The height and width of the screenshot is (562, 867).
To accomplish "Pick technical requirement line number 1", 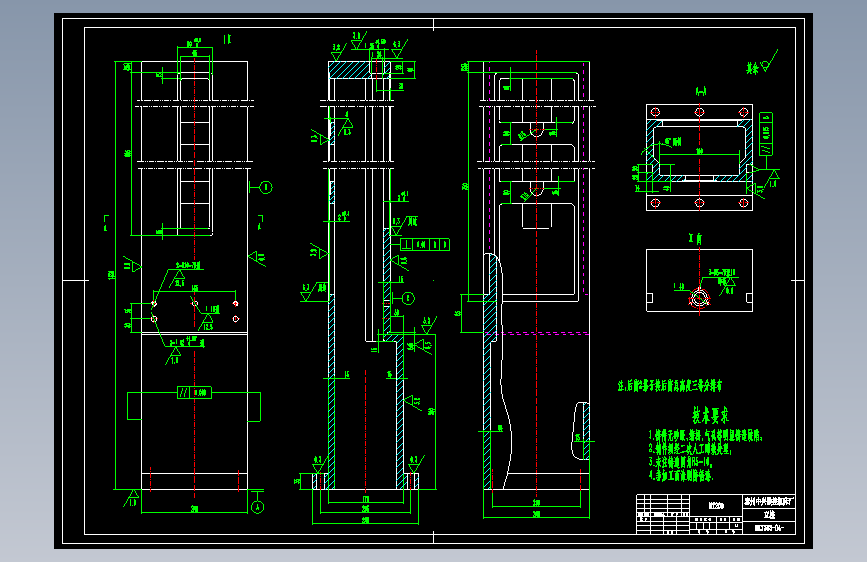I will coord(706,436).
